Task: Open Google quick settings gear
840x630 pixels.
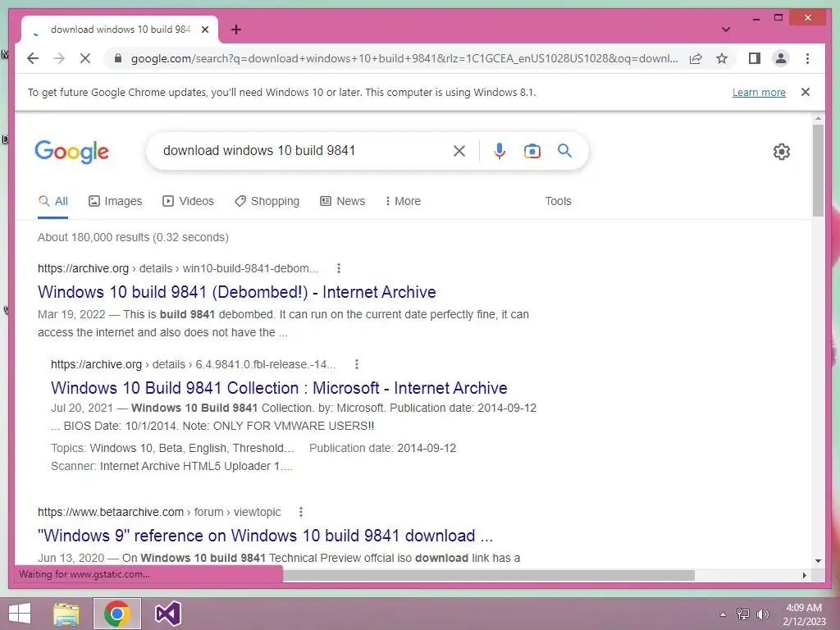Action: point(782,152)
